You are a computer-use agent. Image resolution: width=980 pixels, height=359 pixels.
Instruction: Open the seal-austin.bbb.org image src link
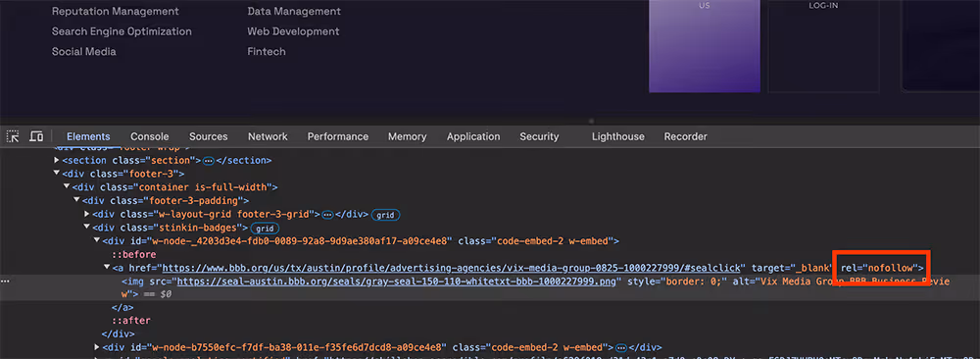397,281
